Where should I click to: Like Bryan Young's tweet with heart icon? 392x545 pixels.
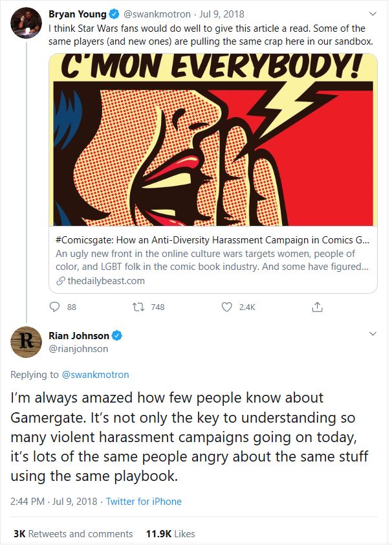point(227,307)
